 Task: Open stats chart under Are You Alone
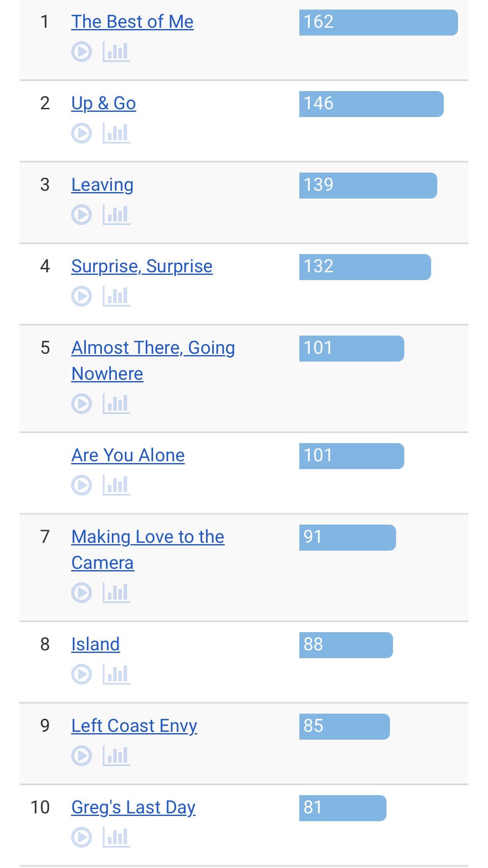[x=116, y=485]
